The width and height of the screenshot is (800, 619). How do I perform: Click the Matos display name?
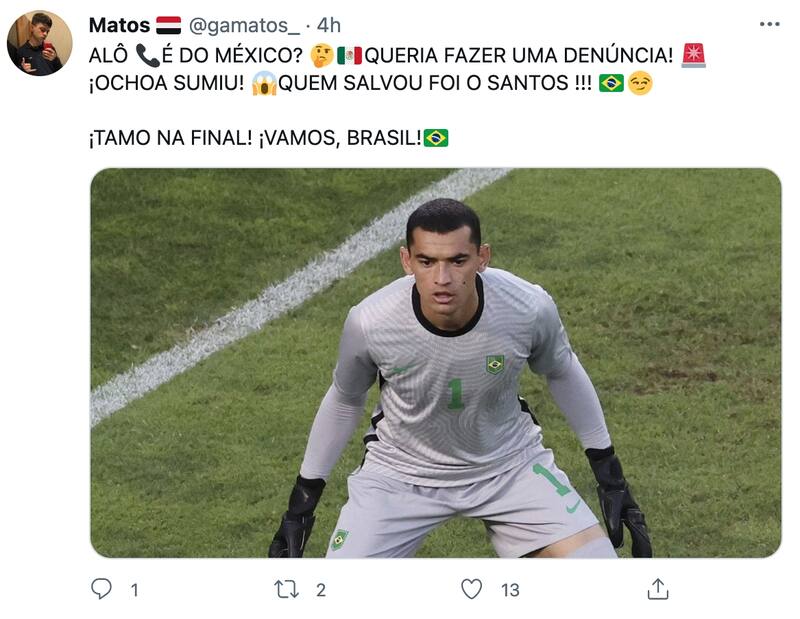click(x=119, y=25)
